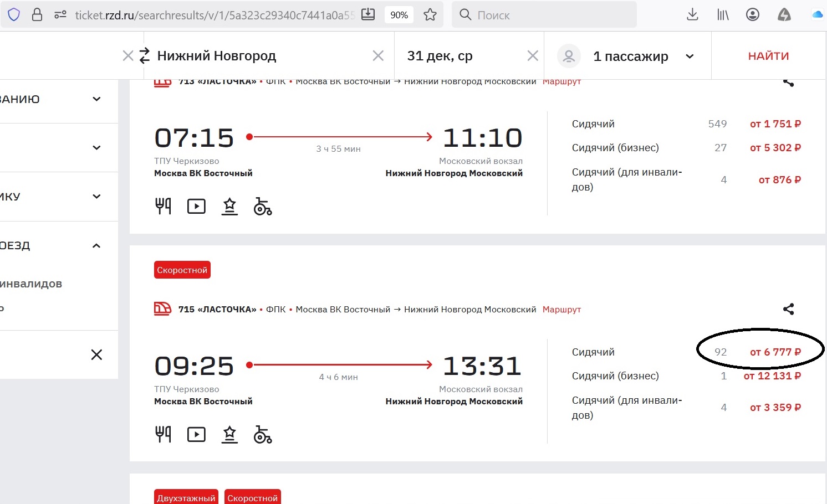Image resolution: width=827 pixels, height=504 pixels.
Task: Click the share icon for train 715
Action: pyautogui.click(x=788, y=309)
